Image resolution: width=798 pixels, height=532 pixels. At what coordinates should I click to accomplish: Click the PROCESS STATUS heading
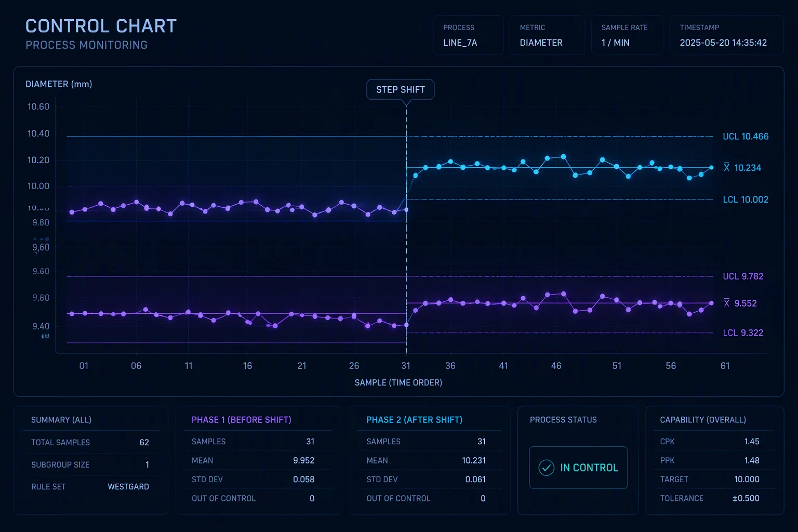[563, 420]
